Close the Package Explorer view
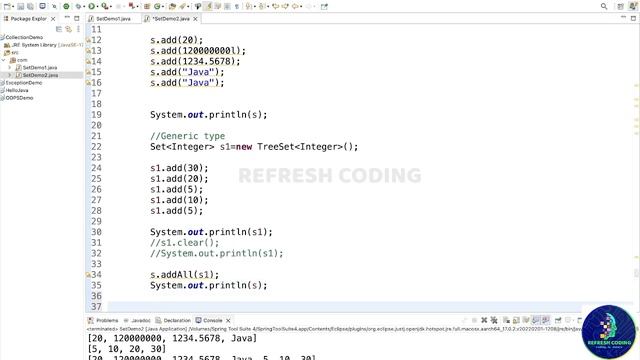The width and height of the screenshot is (640, 360). pos(53,19)
